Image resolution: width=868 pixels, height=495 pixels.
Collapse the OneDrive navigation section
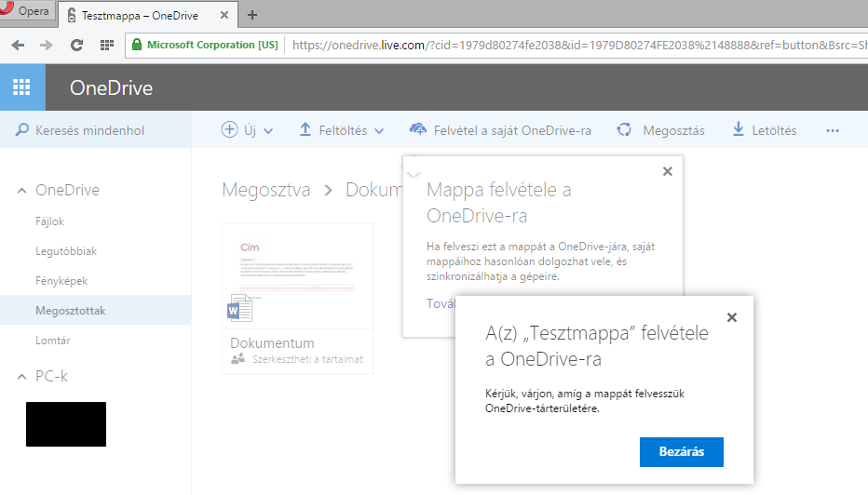pos(21,191)
